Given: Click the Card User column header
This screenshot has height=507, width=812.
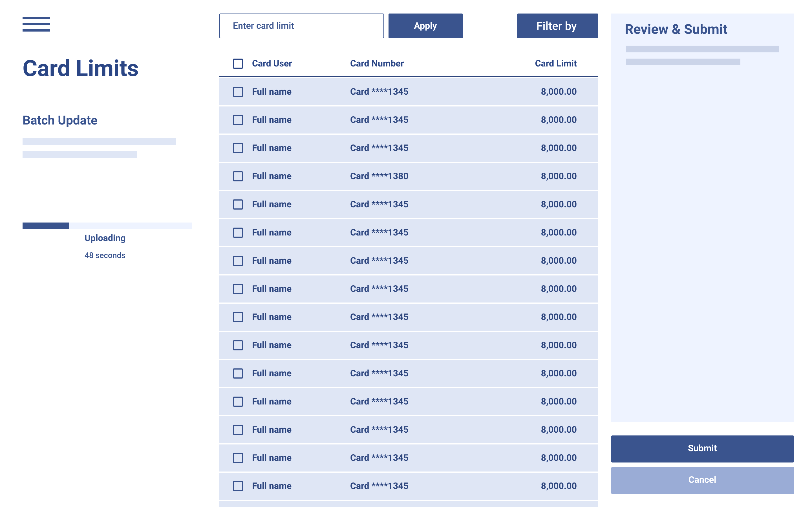Looking at the screenshot, I should tap(272, 63).
